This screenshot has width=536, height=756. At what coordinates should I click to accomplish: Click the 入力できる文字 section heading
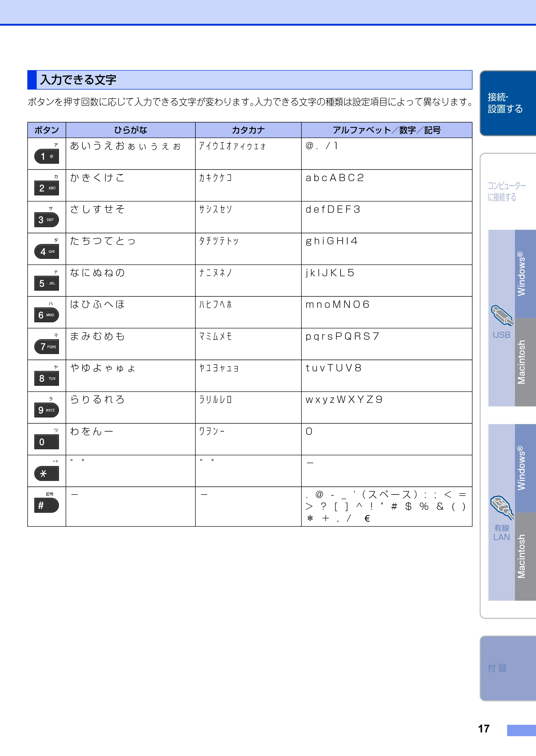tap(250, 80)
